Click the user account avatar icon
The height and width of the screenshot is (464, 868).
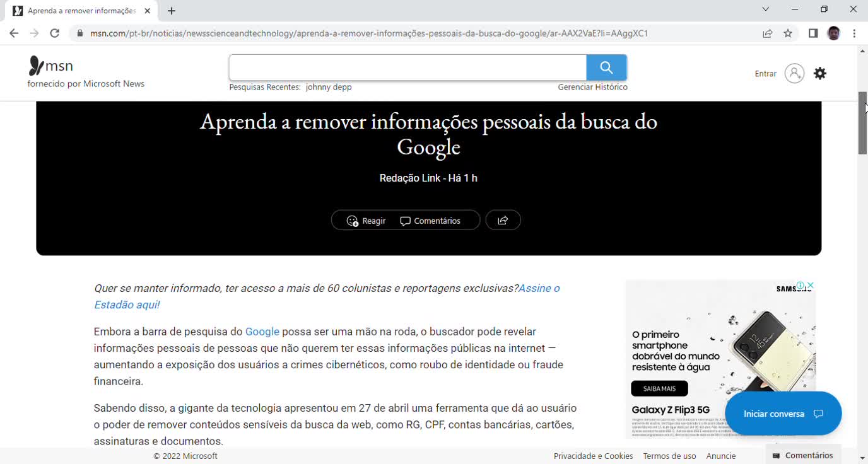[x=794, y=74]
